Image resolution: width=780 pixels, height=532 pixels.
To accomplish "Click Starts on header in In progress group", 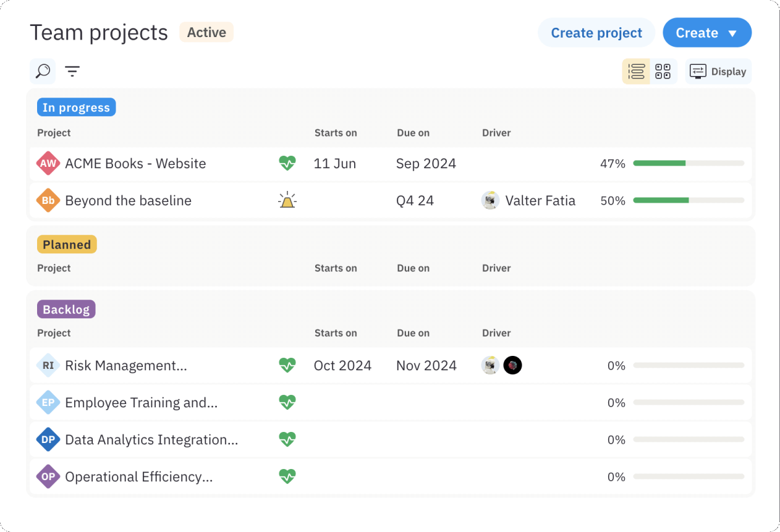I will click(x=336, y=133).
